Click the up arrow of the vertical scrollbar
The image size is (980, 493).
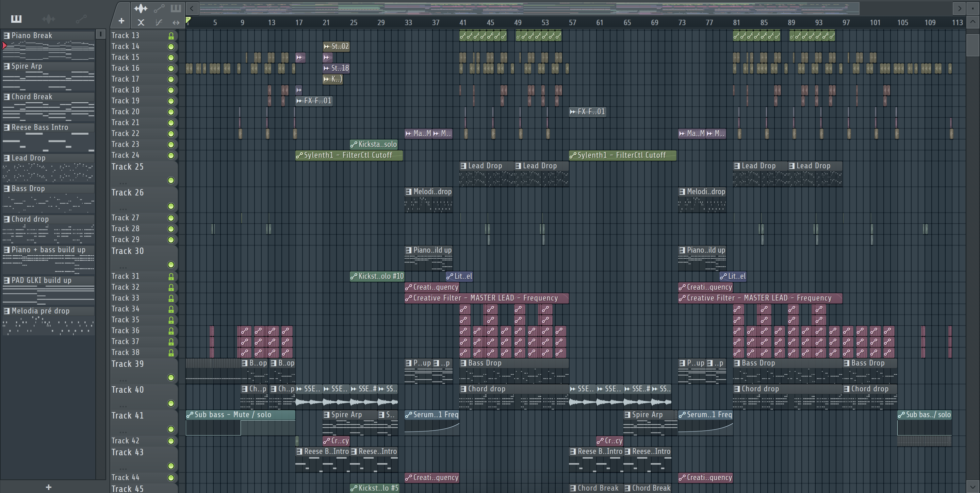click(x=973, y=22)
